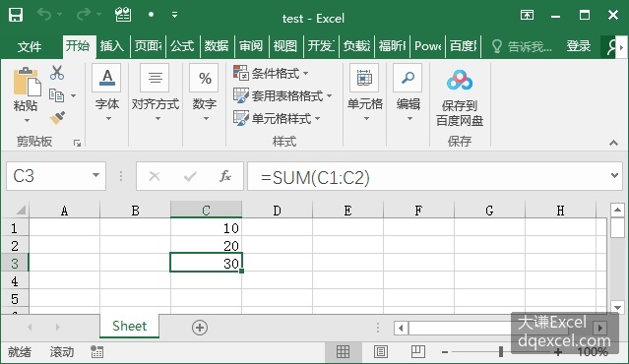Cancel formula entry with the X icon

click(155, 176)
